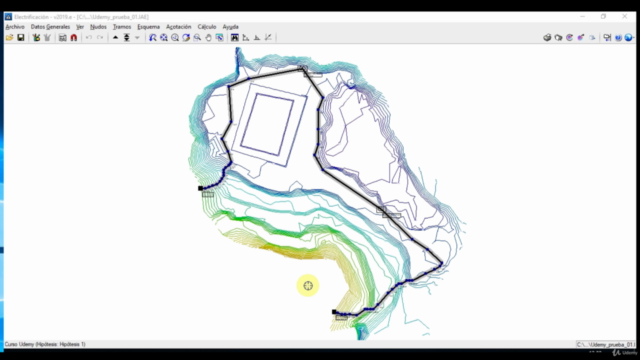Viewport: 640px width, 360px height.
Task: Click the blue redraw arrow icon
Action: [153, 38]
